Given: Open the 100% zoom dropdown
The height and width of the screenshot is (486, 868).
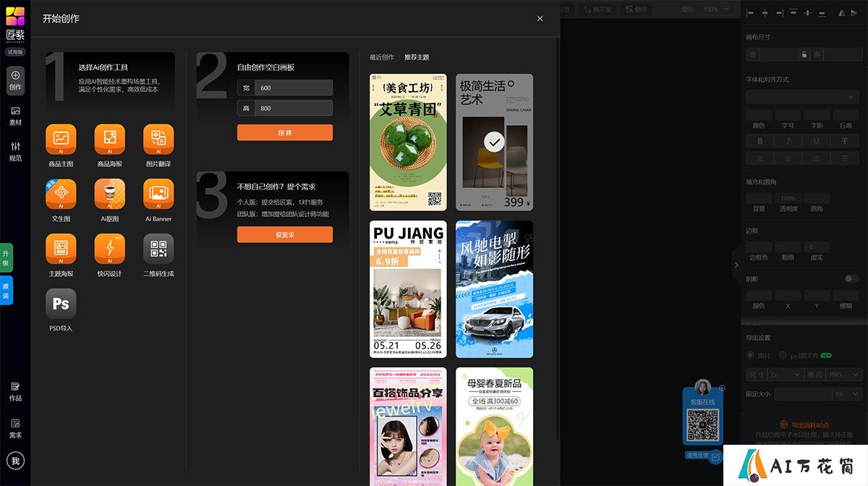Looking at the screenshot, I should tap(718, 9).
